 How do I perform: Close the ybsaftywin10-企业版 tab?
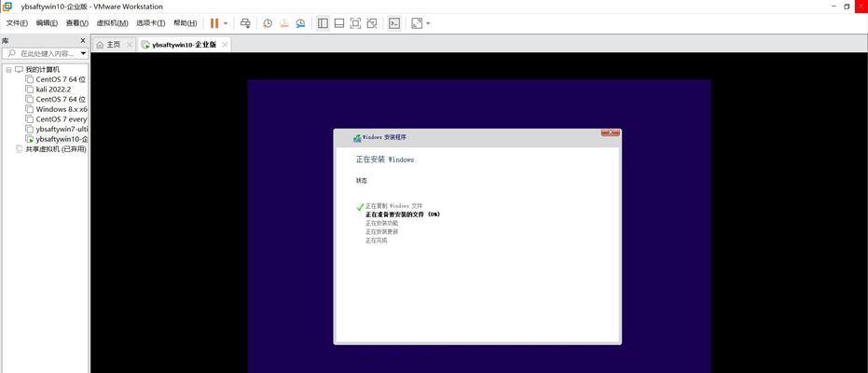224,45
